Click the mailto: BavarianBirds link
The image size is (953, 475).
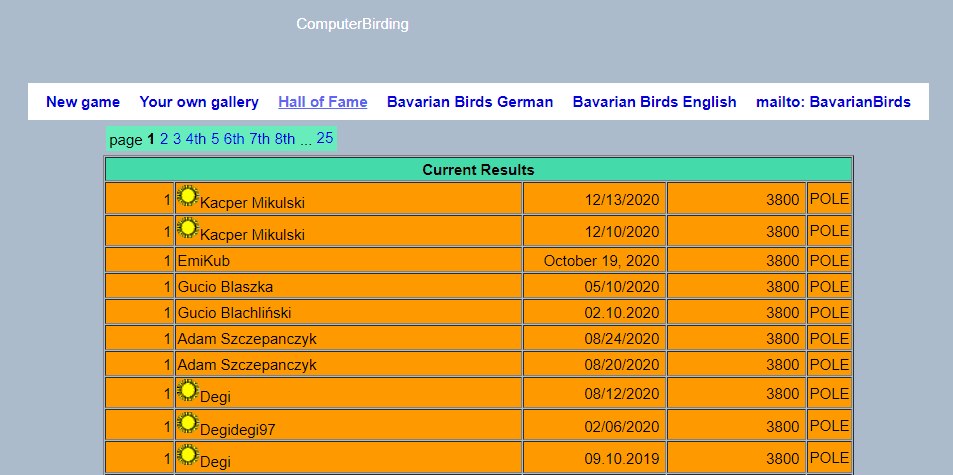(x=833, y=102)
